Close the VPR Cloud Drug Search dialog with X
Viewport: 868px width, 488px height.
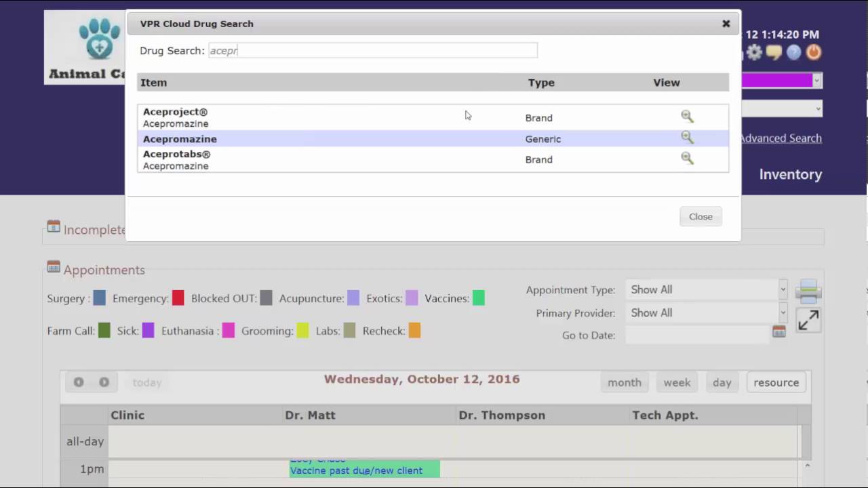(x=726, y=24)
